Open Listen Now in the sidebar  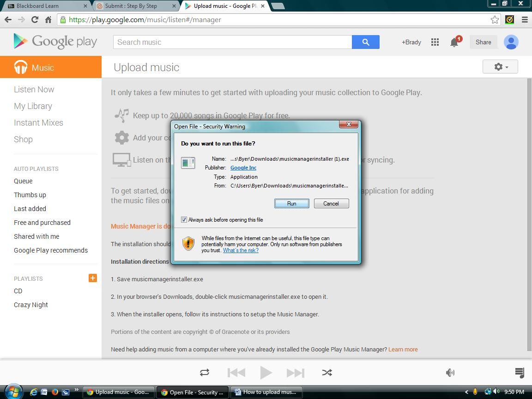34,90
